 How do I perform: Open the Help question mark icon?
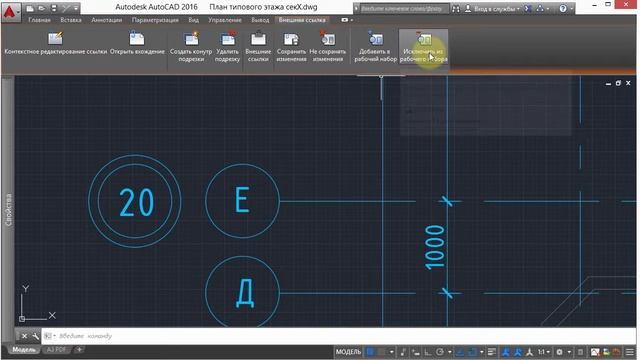point(563,8)
